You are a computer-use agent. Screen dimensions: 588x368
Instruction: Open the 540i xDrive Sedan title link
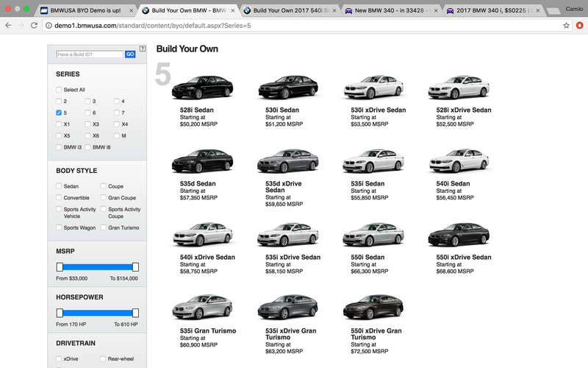coord(207,257)
